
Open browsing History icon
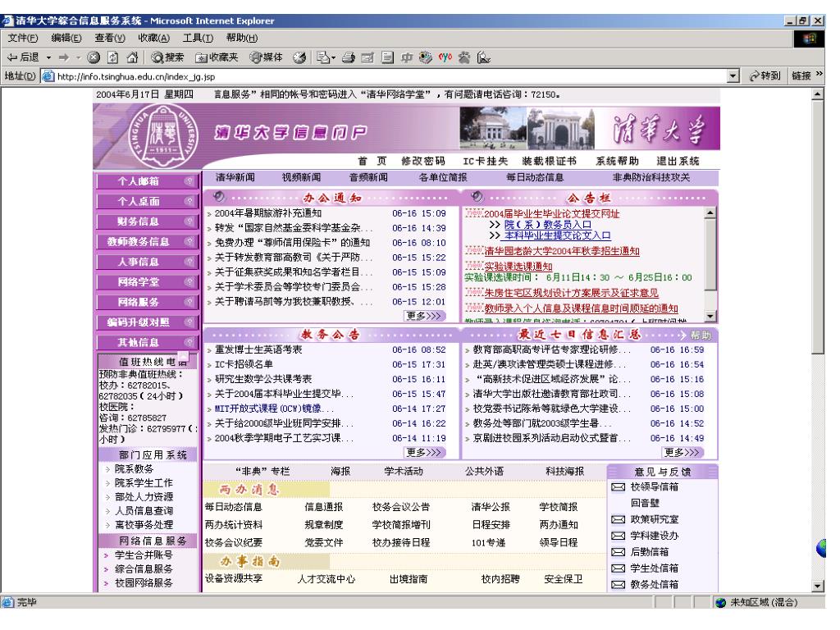(299, 57)
